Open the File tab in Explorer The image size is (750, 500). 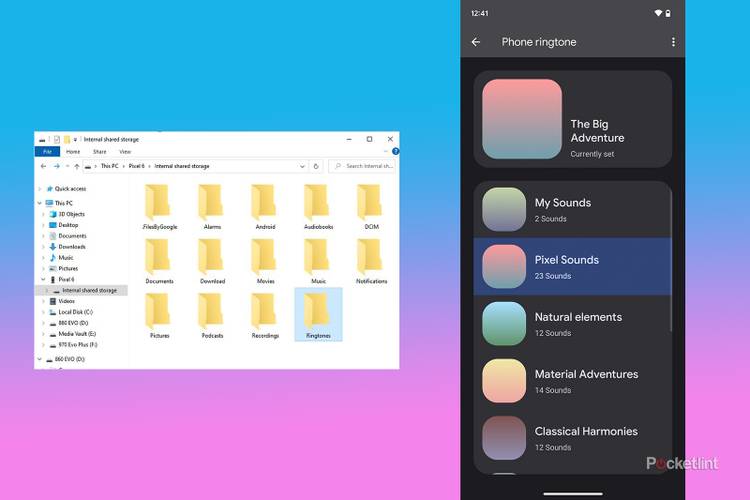click(x=47, y=151)
